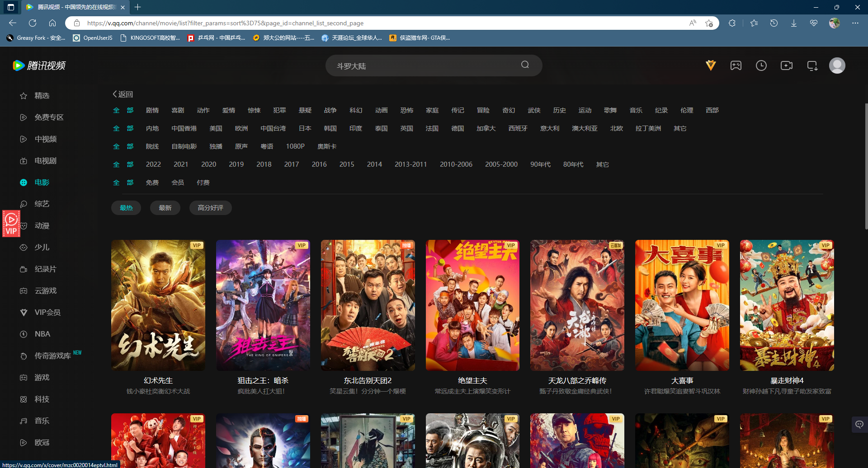Screen dimensions: 868x468
Task: Filter genre by 喜剧
Action: pyautogui.click(x=178, y=110)
